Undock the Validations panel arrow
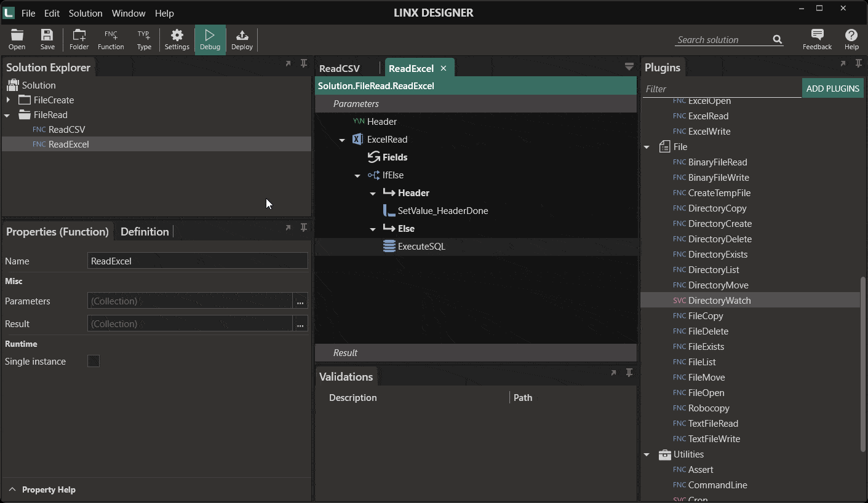Viewport: 868px width, 503px height. (613, 373)
